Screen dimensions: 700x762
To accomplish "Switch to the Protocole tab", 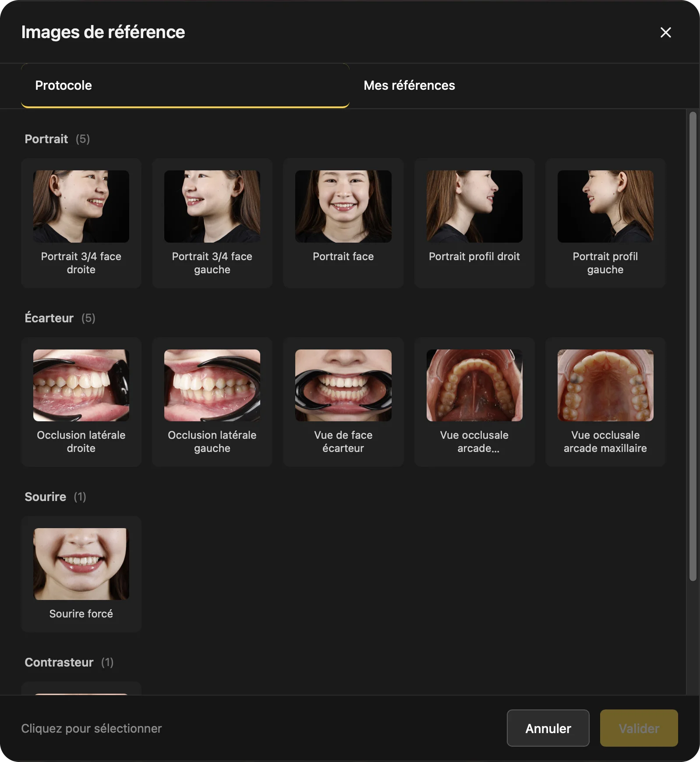I will click(x=185, y=85).
